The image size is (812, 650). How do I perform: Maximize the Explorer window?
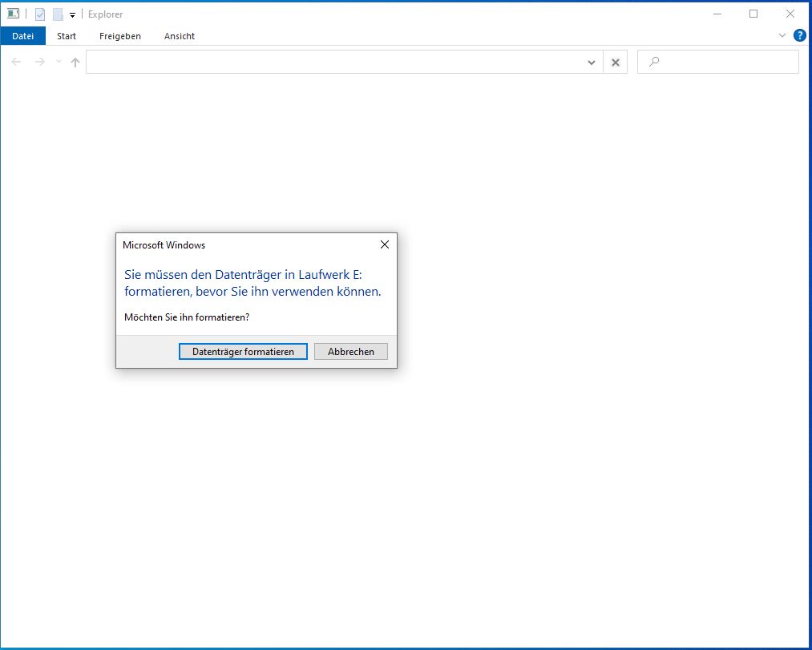753,14
